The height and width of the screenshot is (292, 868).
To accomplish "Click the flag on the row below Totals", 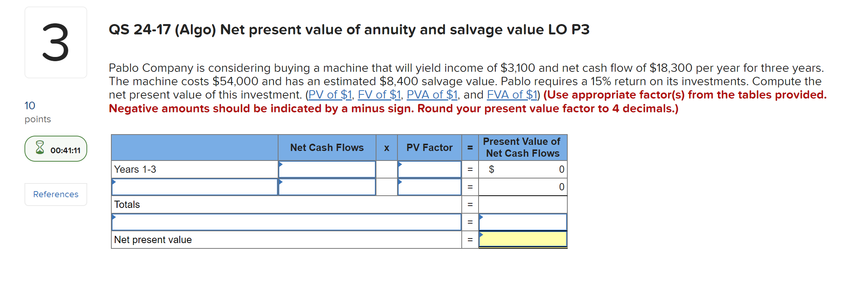I will (x=114, y=216).
